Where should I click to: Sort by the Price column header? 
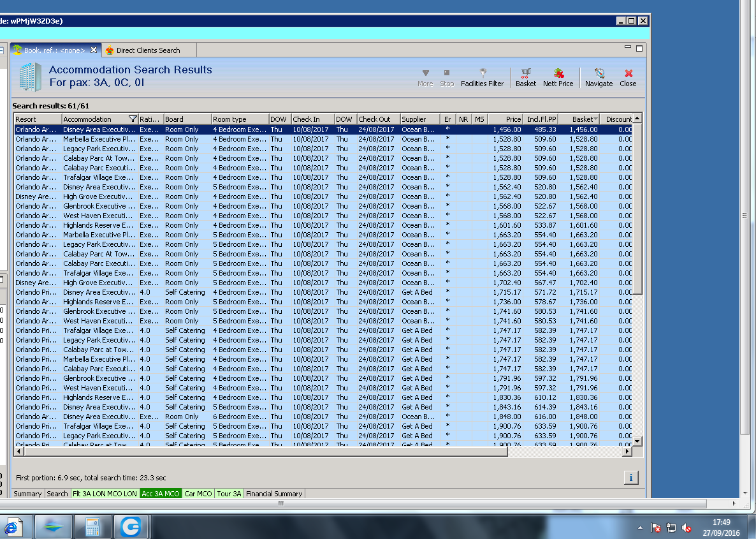pyautogui.click(x=505, y=119)
